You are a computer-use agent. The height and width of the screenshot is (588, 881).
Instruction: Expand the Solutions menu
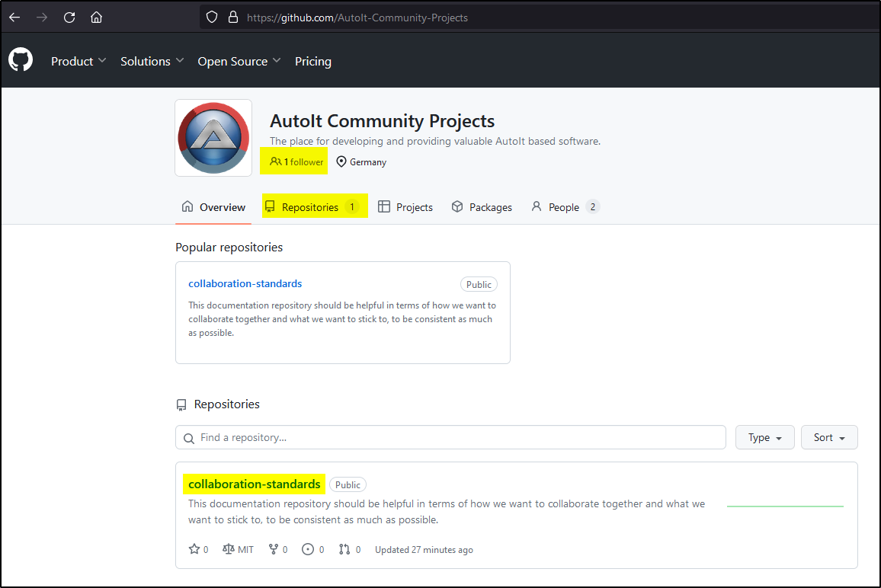tap(152, 61)
